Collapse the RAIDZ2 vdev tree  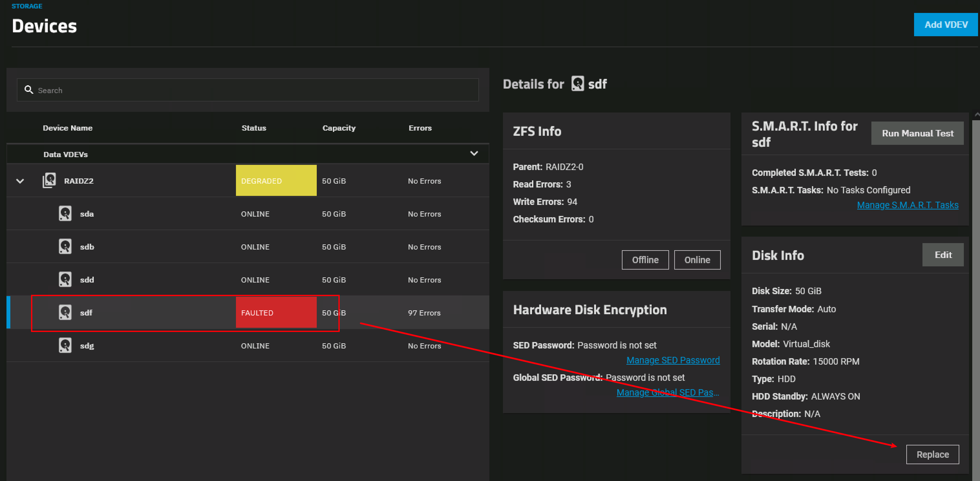[20, 181]
